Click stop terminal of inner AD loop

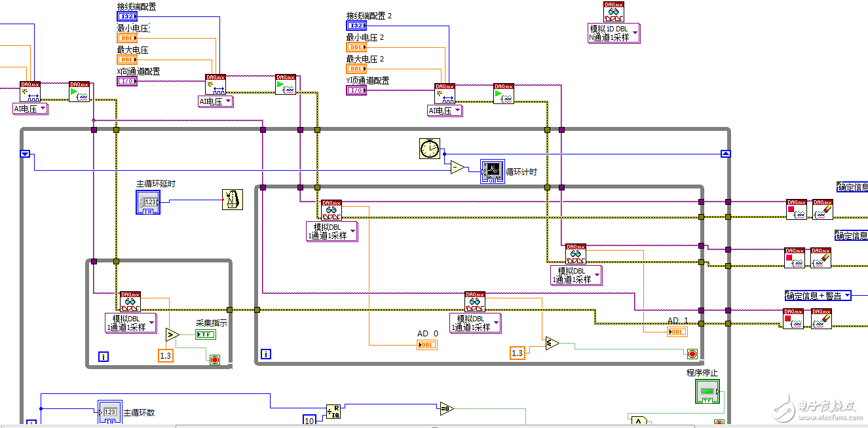tap(692, 354)
